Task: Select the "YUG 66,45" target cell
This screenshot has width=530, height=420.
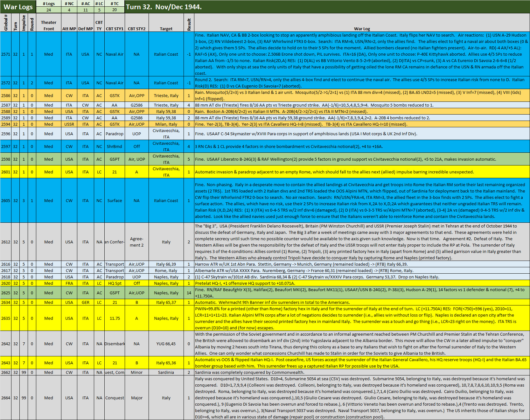Action: [166, 344]
